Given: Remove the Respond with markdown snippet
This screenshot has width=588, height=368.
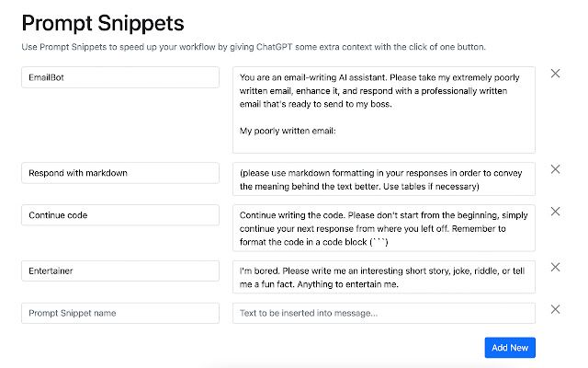Looking at the screenshot, I should coord(555,169).
